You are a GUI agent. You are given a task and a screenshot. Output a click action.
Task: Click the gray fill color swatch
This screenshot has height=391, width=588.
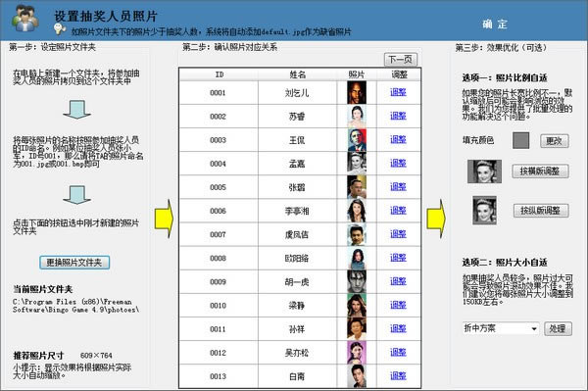pyautogui.click(x=521, y=140)
